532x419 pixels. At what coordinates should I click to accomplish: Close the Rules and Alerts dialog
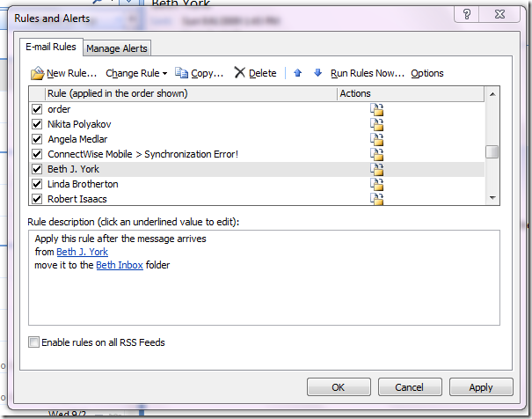click(x=499, y=14)
